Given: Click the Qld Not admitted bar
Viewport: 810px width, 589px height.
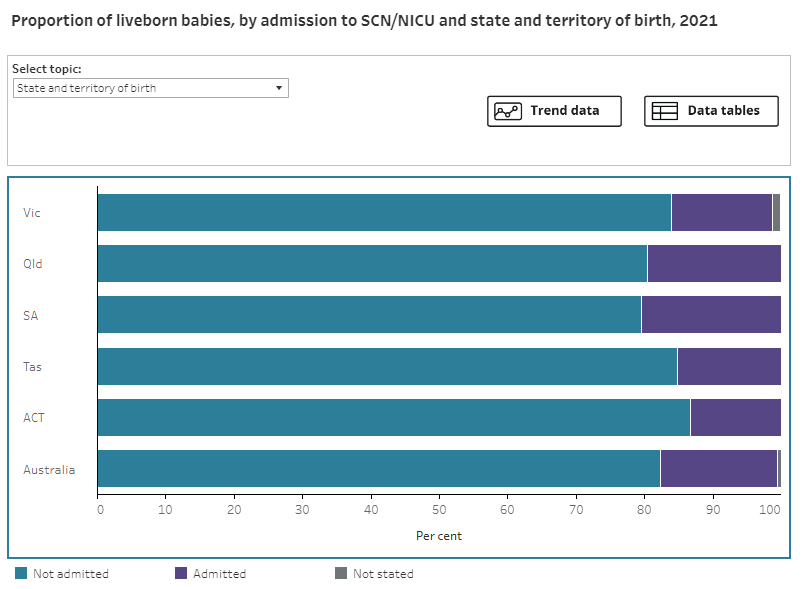Looking at the screenshot, I should pyautogui.click(x=372, y=264).
